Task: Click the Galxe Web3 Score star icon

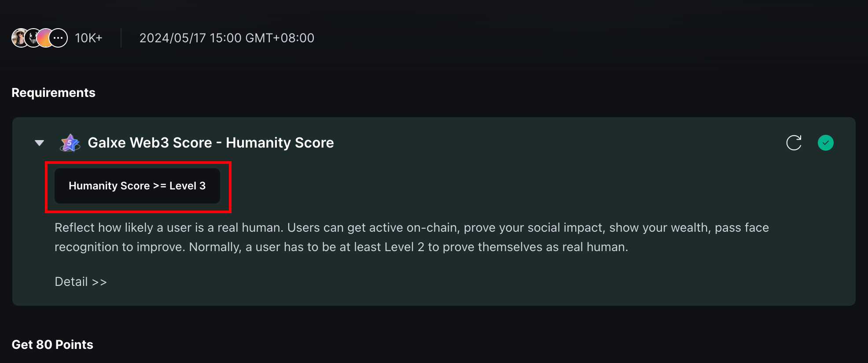Action: click(70, 143)
